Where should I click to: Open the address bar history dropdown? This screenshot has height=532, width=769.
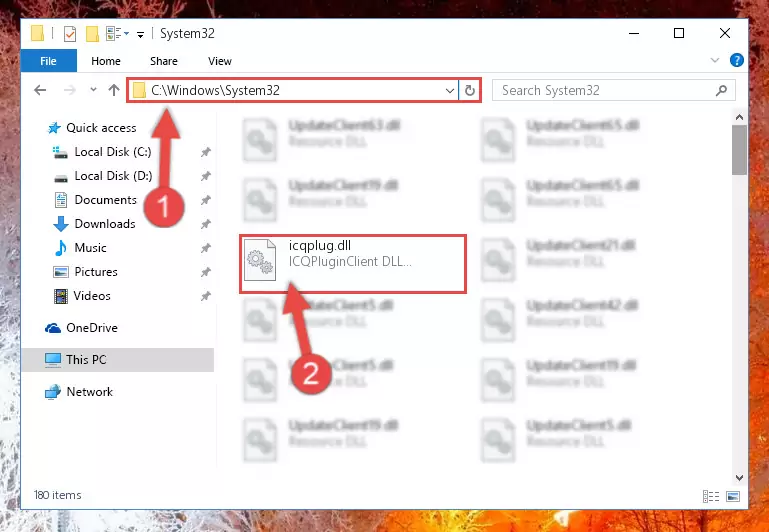(x=449, y=90)
